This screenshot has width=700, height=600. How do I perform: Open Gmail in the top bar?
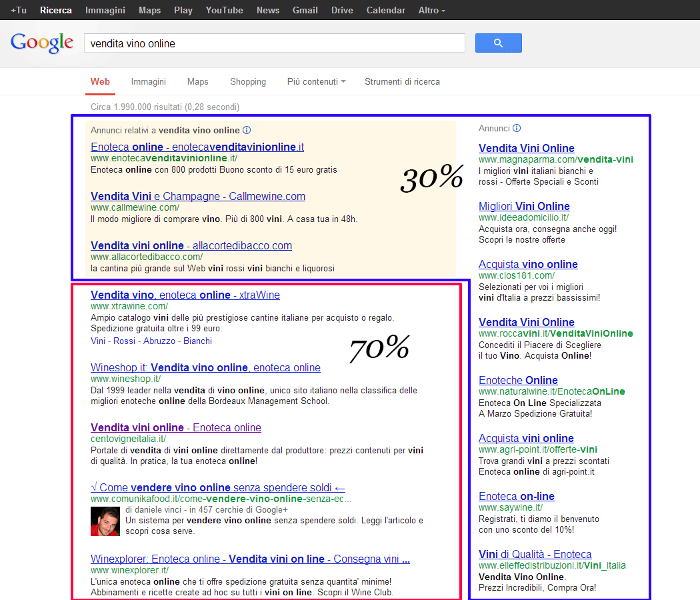[x=305, y=10]
